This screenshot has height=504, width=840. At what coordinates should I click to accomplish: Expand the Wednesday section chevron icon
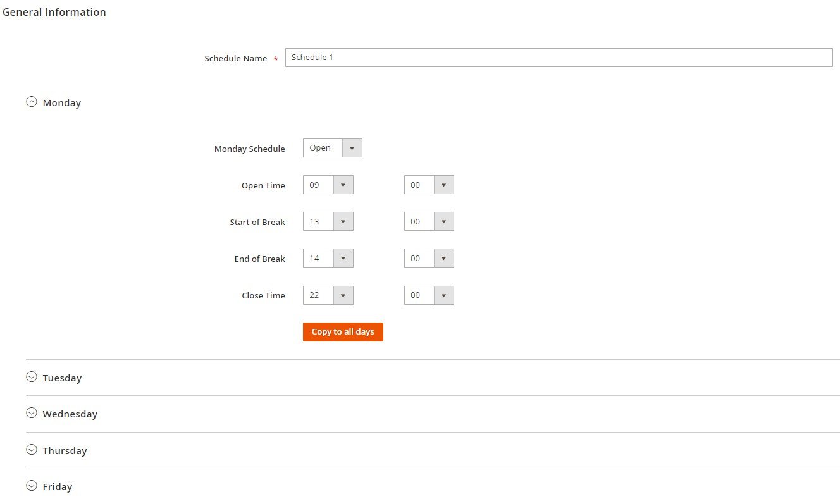(32, 412)
